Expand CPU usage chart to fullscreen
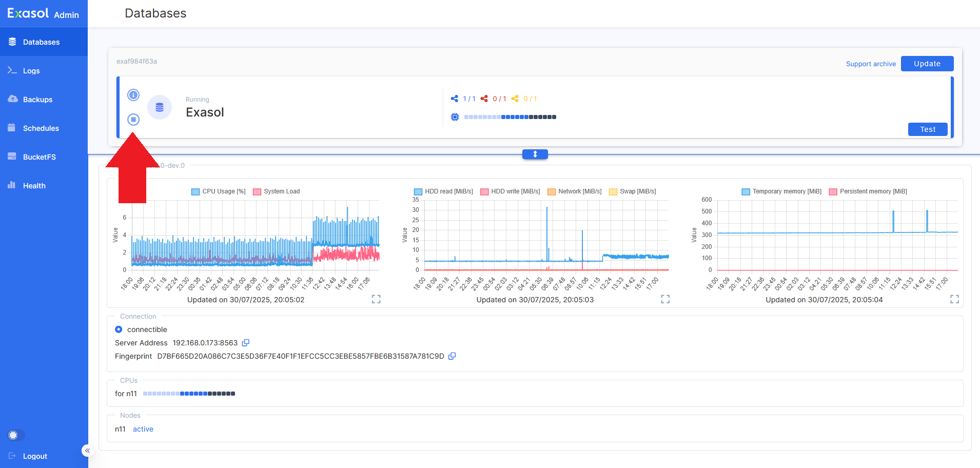This screenshot has height=468, width=980. [376, 299]
